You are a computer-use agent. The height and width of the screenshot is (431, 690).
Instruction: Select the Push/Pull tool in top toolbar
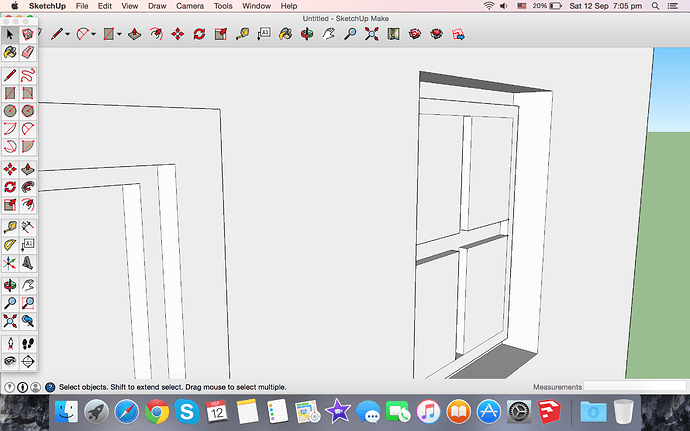click(135, 34)
